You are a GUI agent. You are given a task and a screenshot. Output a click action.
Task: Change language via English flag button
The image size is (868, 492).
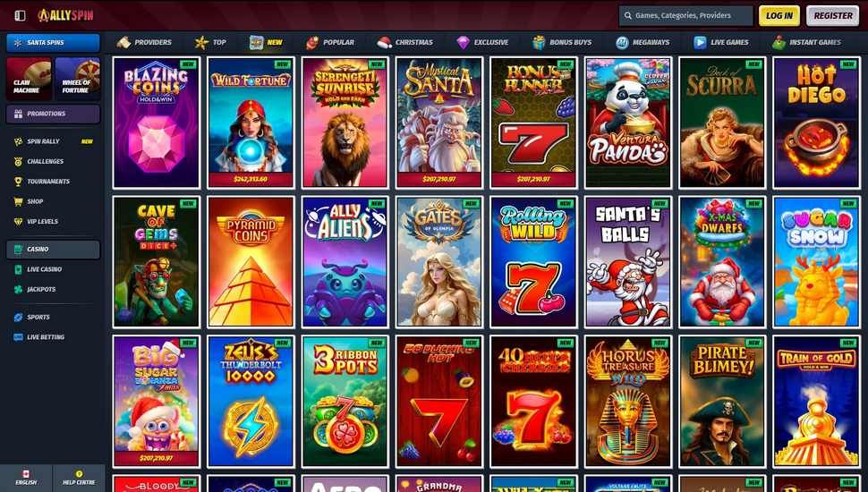pos(26,478)
